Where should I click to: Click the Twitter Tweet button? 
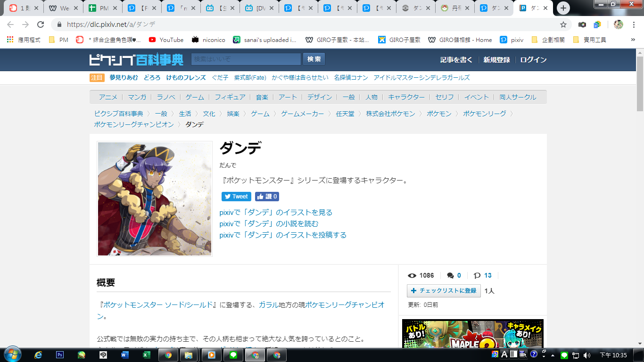tap(236, 197)
